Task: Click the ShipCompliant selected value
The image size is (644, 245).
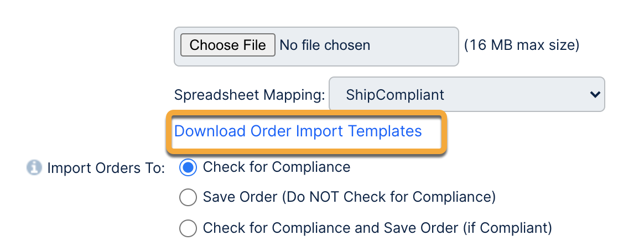Action: tap(395, 95)
